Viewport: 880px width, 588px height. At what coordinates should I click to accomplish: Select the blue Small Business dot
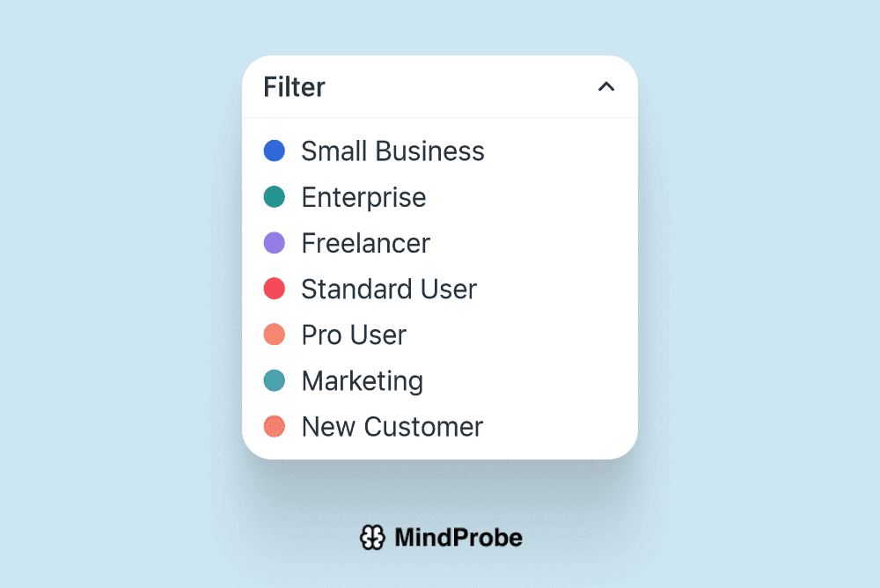click(x=275, y=151)
